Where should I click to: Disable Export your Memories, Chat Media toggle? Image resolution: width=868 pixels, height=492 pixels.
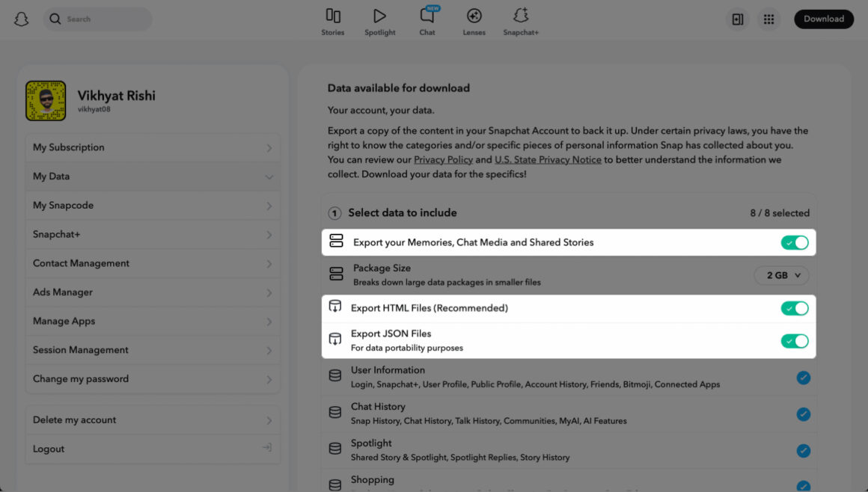click(795, 242)
